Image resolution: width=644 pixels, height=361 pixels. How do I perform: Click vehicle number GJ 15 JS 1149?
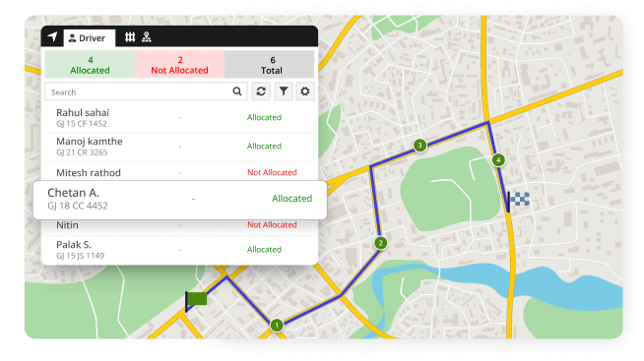pos(80,256)
